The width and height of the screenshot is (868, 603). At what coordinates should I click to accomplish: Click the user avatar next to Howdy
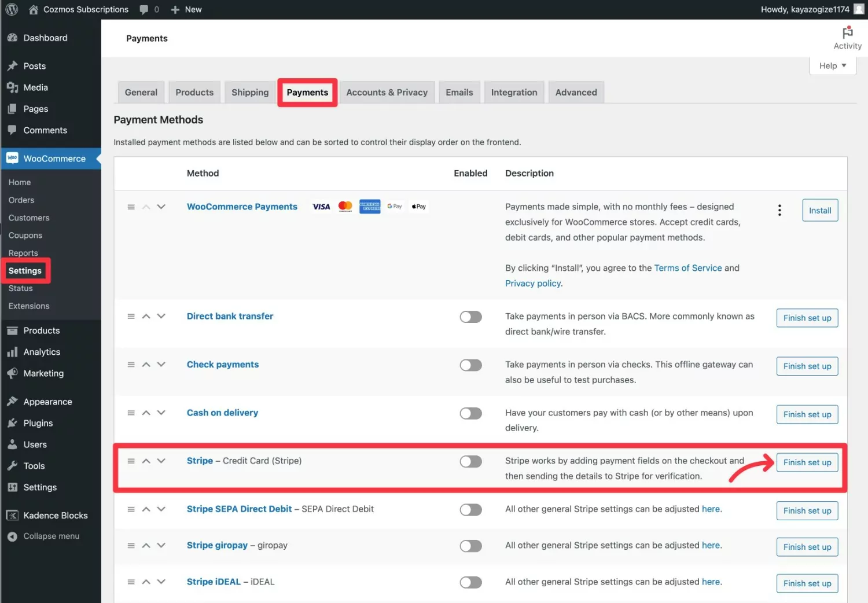tap(859, 9)
